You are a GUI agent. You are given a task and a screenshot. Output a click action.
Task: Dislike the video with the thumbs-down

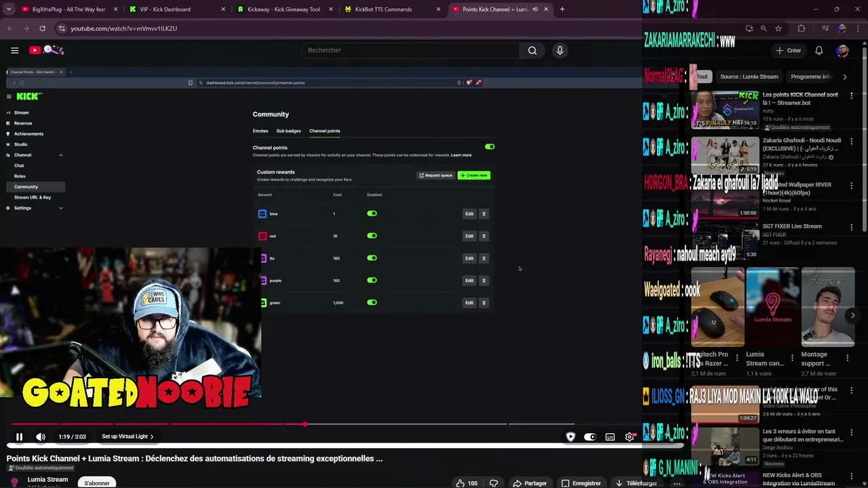494,483
